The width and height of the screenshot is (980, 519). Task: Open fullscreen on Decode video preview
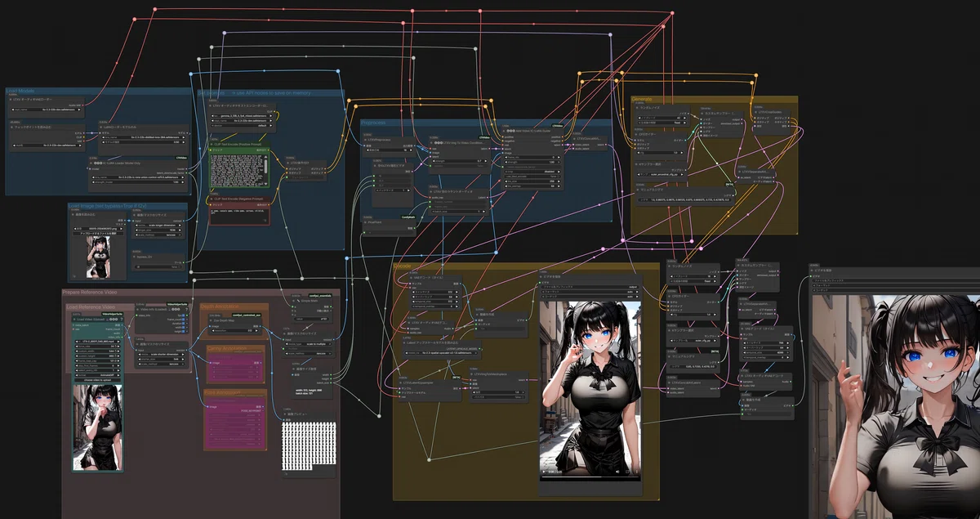click(627, 472)
